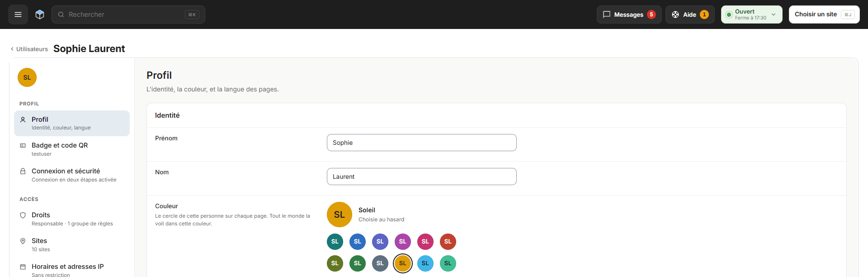Viewport: 868px width, 277px height.
Task: Click the Nom field containing Laurent
Action: pyautogui.click(x=422, y=177)
